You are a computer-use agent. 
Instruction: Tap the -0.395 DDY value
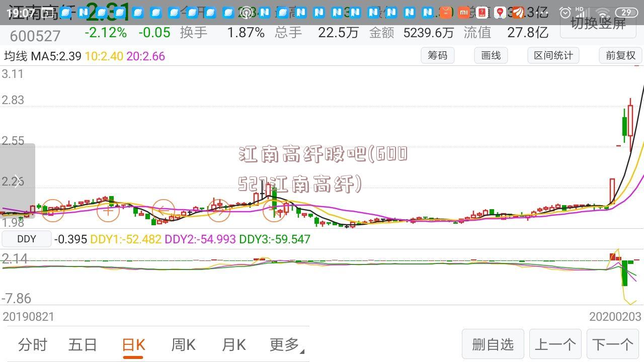pyautogui.click(x=71, y=239)
